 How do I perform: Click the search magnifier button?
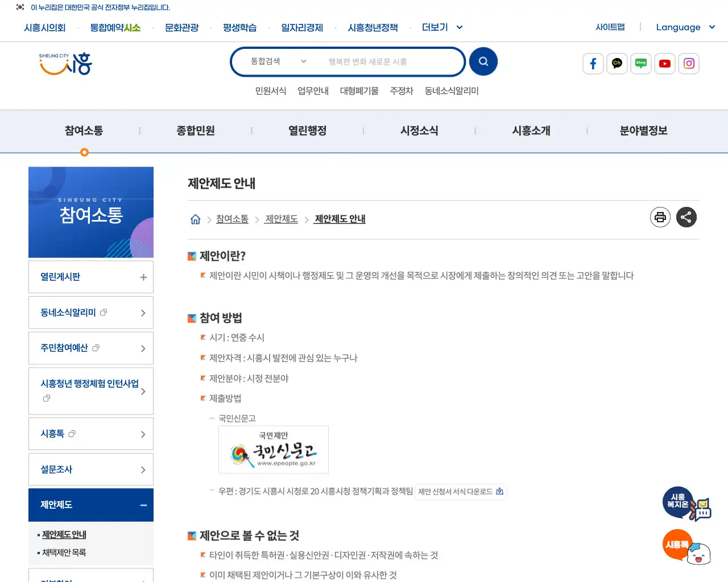[483, 61]
